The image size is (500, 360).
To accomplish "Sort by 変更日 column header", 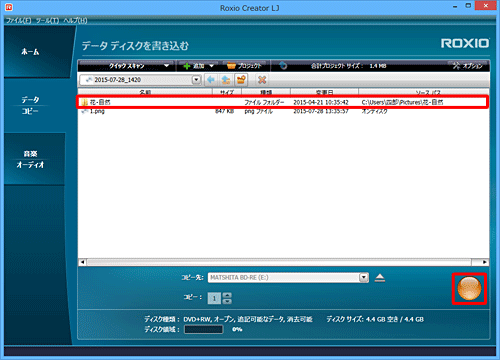I will tap(324, 92).
